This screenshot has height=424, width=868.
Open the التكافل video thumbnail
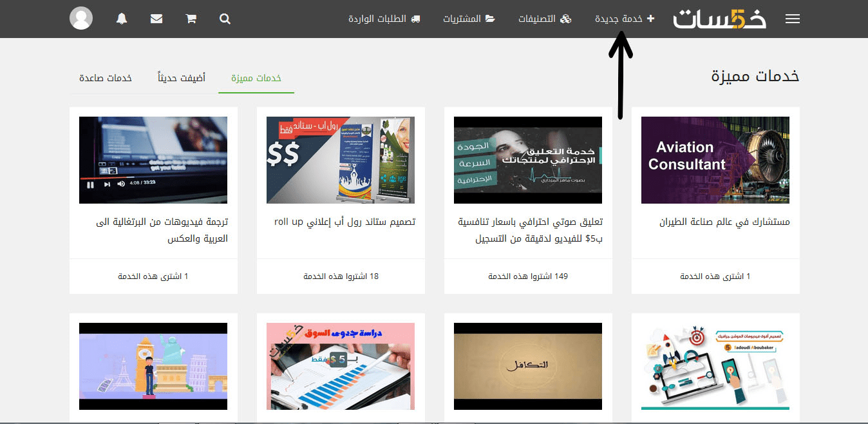click(x=528, y=366)
